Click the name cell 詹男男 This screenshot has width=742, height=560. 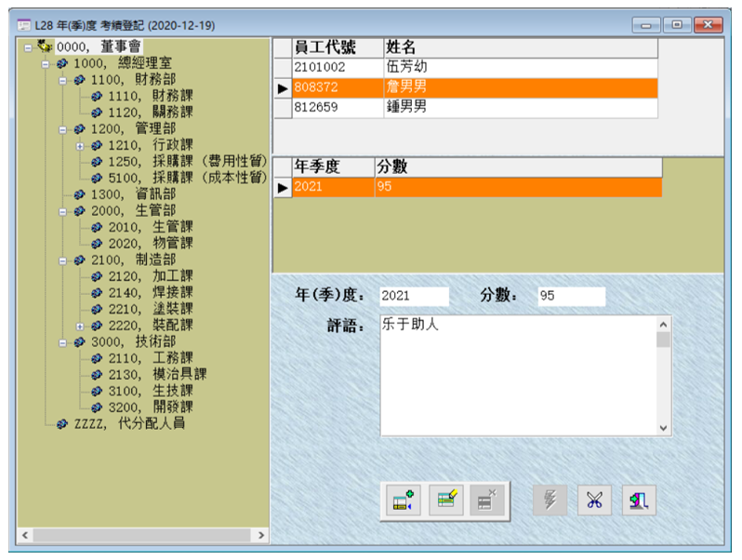tap(521, 87)
